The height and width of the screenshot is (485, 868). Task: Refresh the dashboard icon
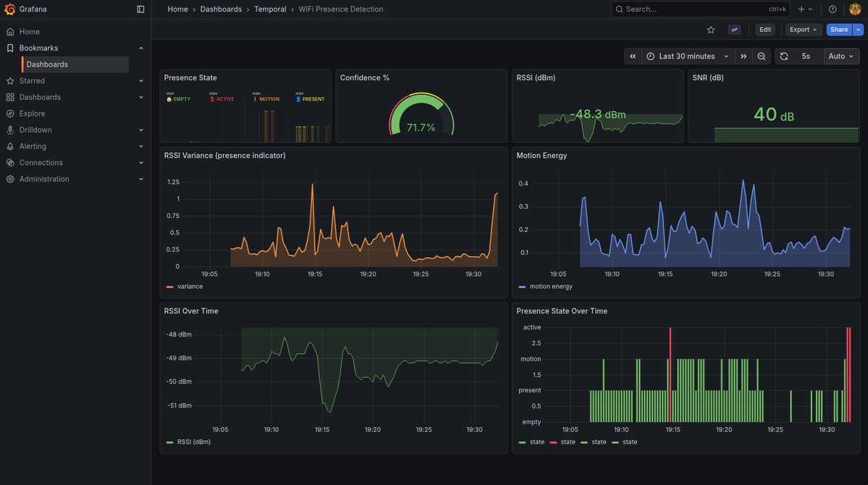coord(784,56)
